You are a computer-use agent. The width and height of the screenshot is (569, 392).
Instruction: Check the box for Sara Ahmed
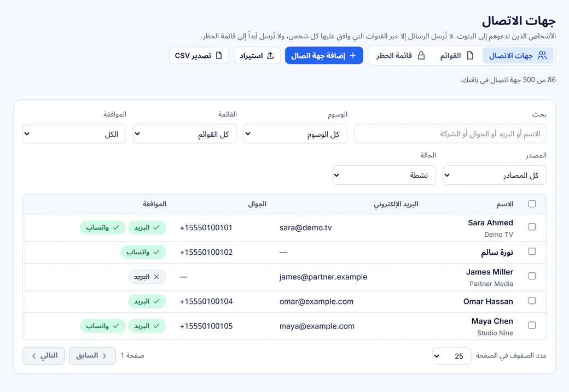tap(532, 227)
